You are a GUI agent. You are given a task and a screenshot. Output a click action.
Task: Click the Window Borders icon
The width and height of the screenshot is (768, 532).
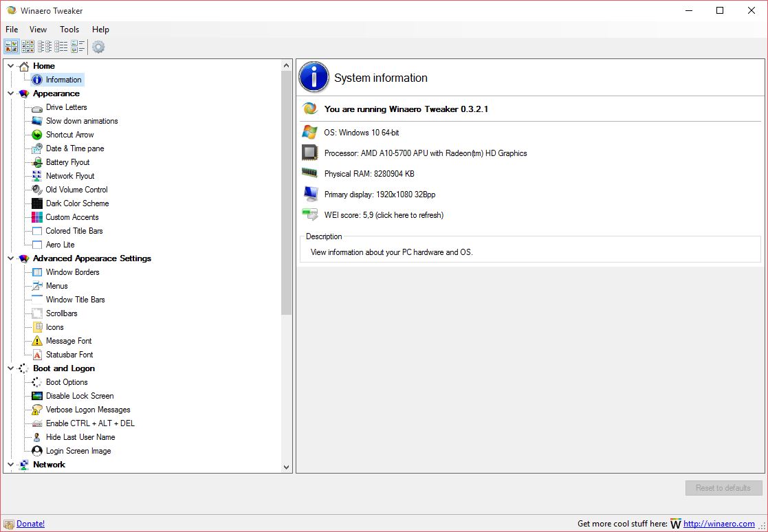pyautogui.click(x=37, y=272)
